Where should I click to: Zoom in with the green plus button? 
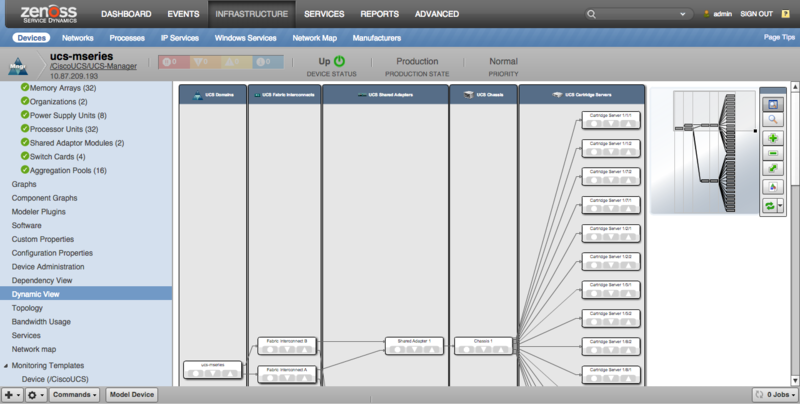[x=772, y=138]
